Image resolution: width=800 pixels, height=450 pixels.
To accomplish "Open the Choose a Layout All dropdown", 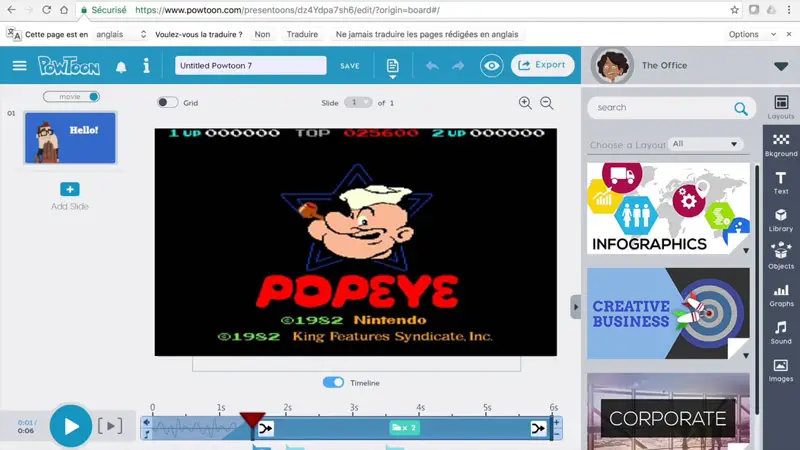I will tap(705, 144).
